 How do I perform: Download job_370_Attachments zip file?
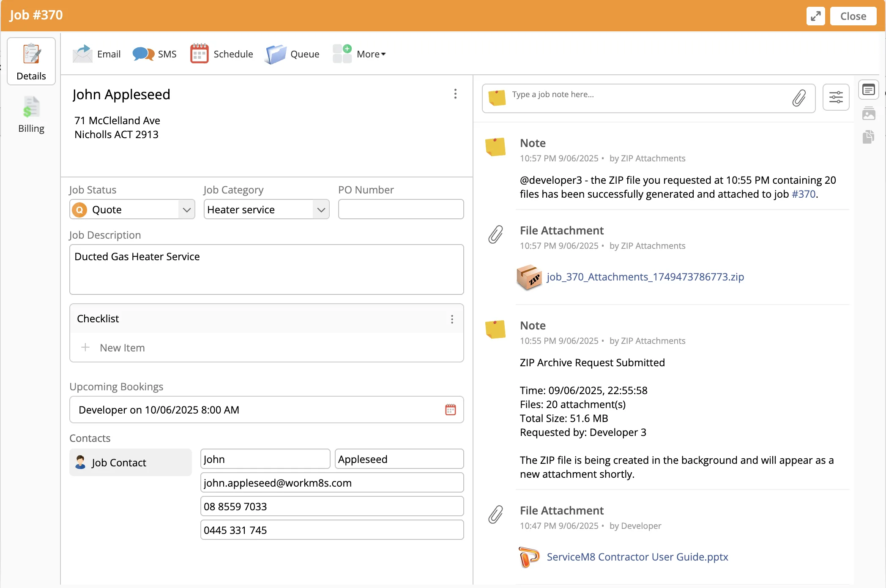(x=645, y=277)
